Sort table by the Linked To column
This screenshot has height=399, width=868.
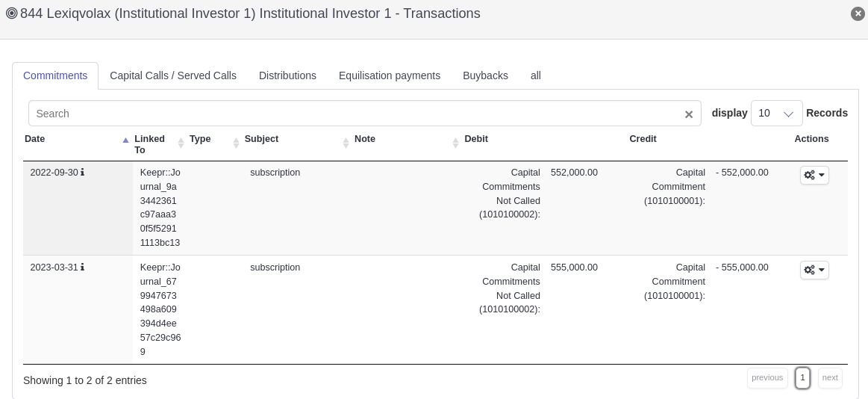(x=181, y=143)
